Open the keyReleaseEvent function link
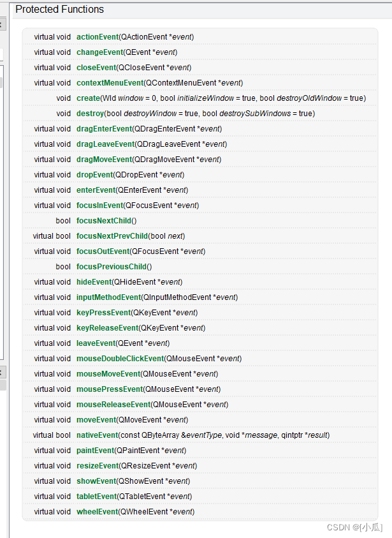 tap(107, 328)
